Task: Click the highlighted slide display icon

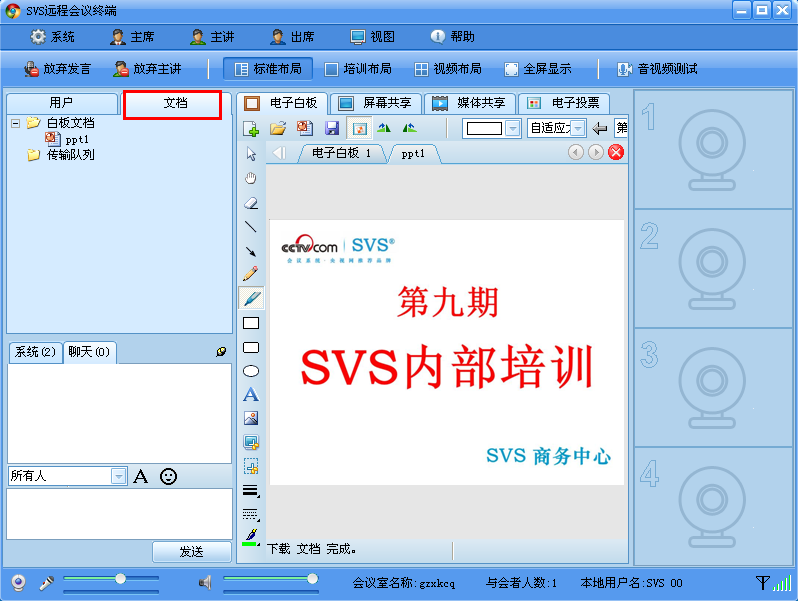Action: tap(359, 128)
